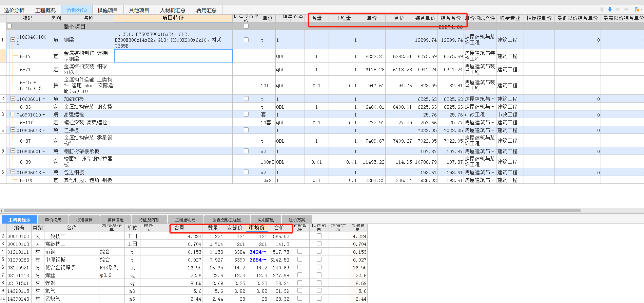
Task: Click the 招标控制价 column header
Action: tap(539, 18)
